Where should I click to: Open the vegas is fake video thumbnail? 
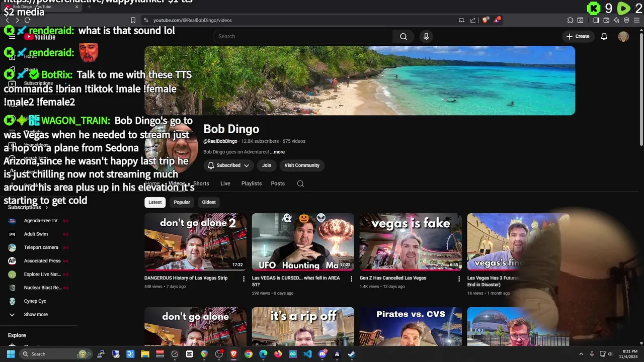tap(411, 242)
